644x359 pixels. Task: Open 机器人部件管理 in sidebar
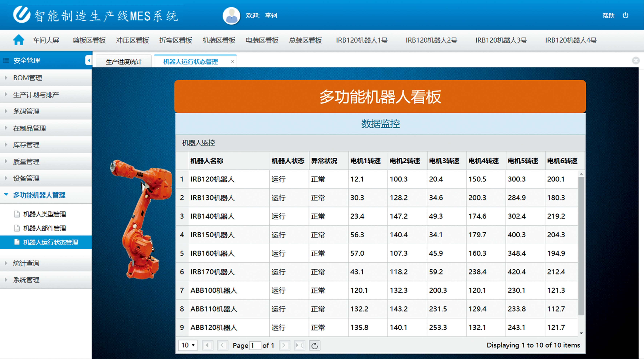45,228
